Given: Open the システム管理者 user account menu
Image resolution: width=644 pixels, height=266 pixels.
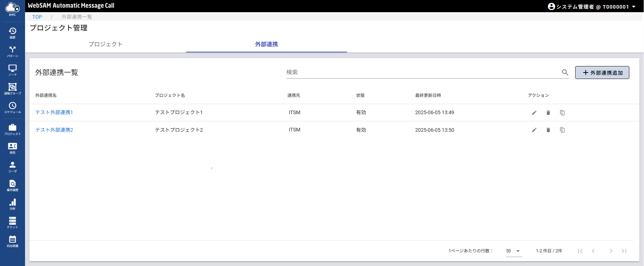Looking at the screenshot, I should click(592, 6).
